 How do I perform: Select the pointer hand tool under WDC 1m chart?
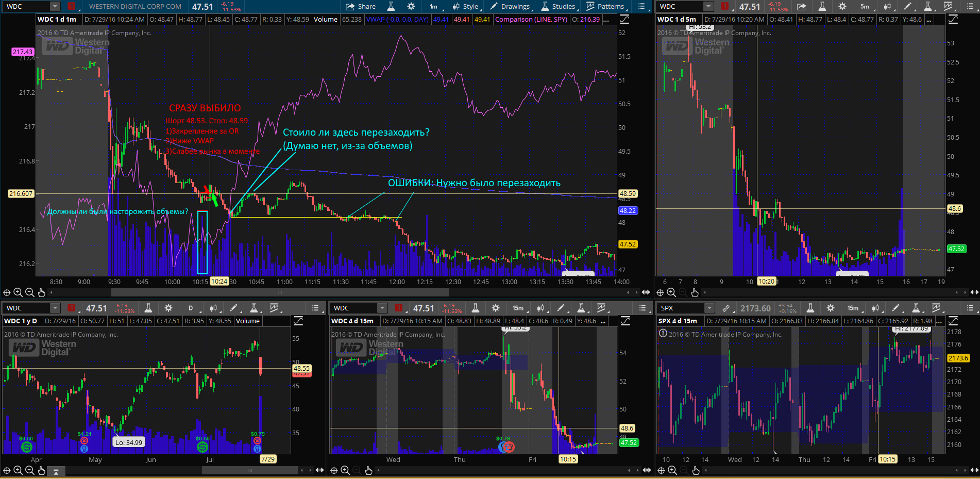click(x=42, y=292)
